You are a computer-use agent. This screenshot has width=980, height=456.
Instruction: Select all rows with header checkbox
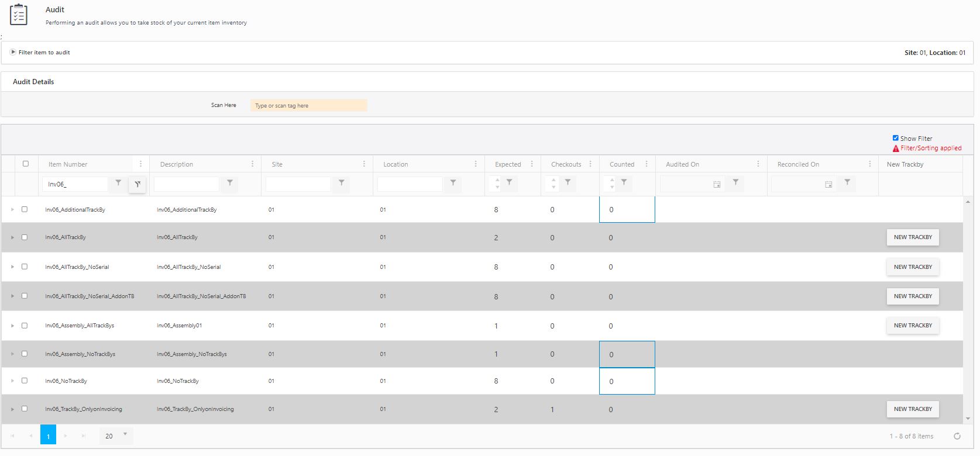pyautogui.click(x=25, y=164)
